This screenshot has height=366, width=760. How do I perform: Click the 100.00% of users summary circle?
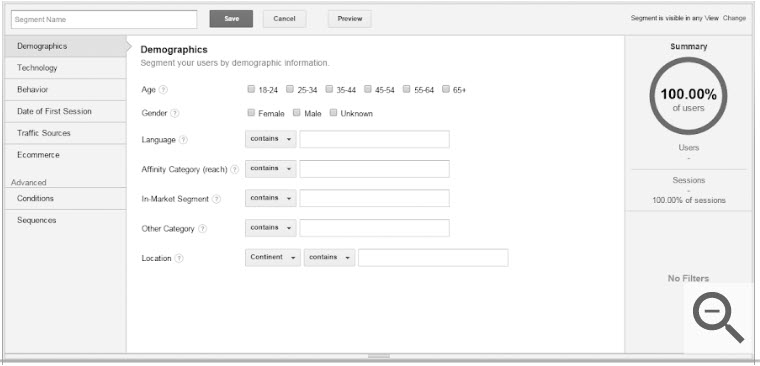tap(688, 96)
